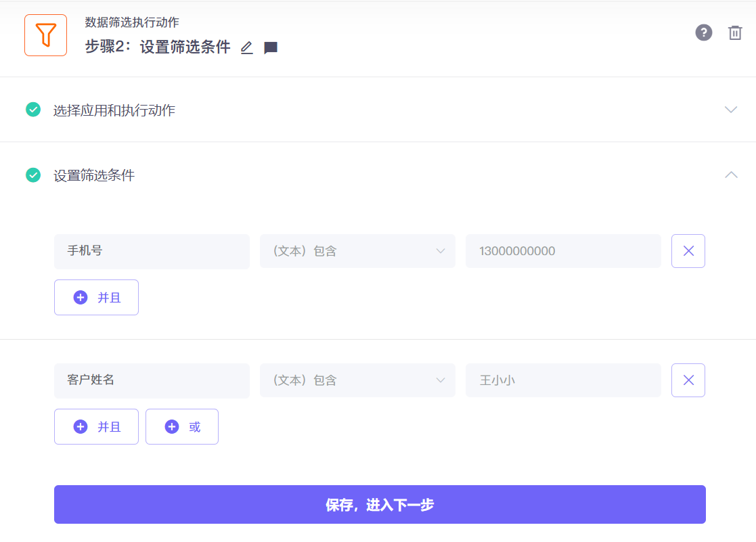
Task: Open help via question mark icon
Action: [x=703, y=32]
